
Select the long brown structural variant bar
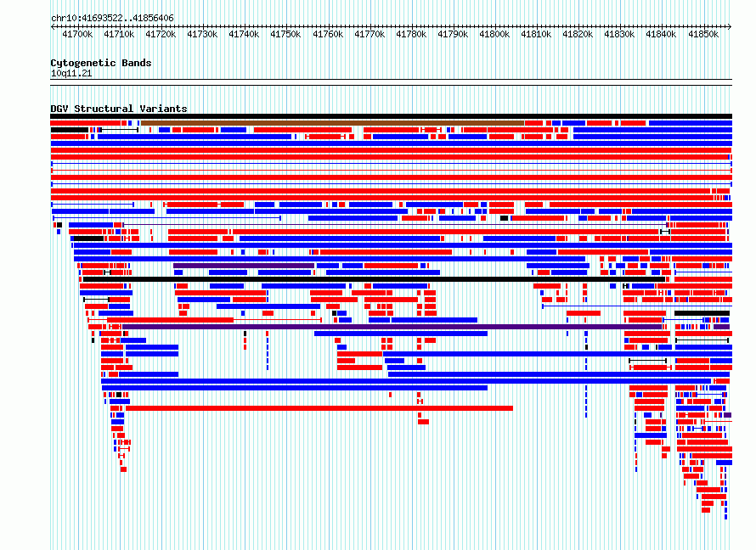[x=333, y=123]
